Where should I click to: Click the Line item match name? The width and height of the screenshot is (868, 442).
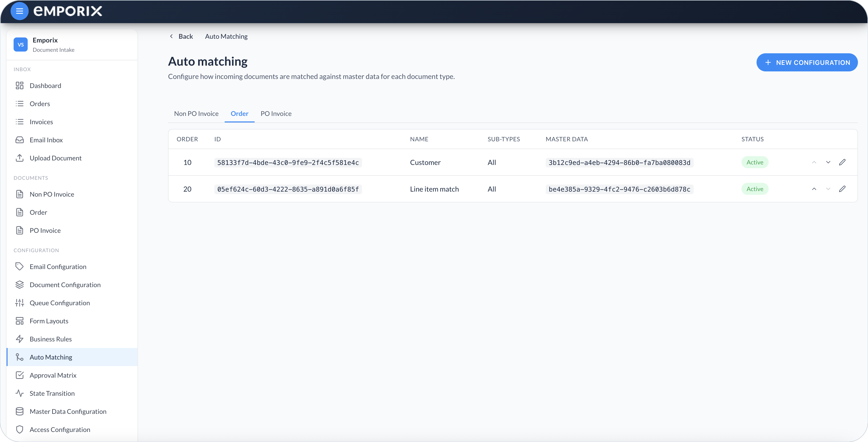pyautogui.click(x=434, y=189)
